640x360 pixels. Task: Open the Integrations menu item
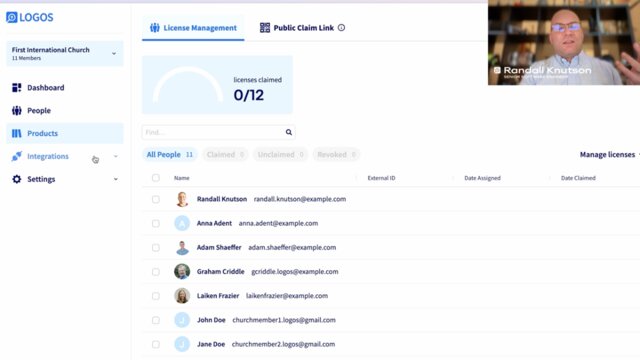(x=64, y=156)
